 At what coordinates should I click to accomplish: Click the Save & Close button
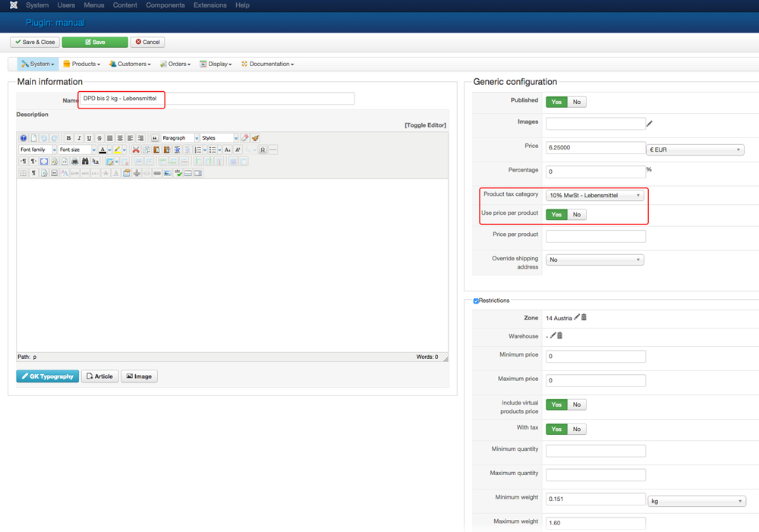(x=35, y=42)
